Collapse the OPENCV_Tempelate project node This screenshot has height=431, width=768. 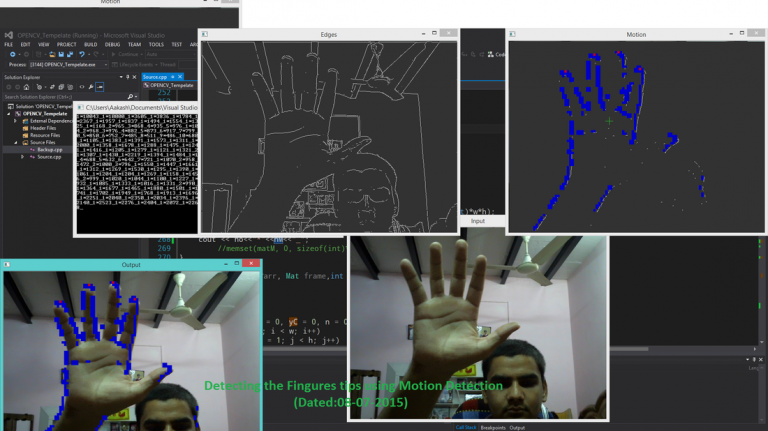(9, 114)
